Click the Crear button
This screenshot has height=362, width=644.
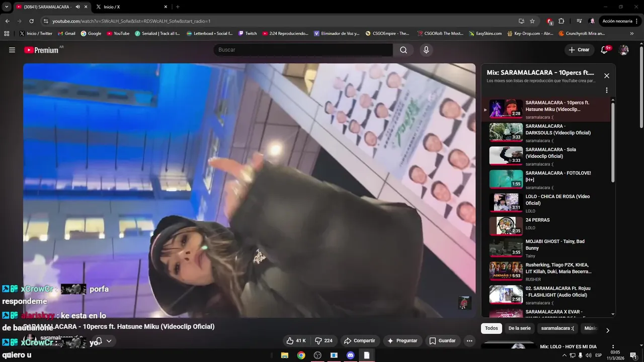pos(579,50)
